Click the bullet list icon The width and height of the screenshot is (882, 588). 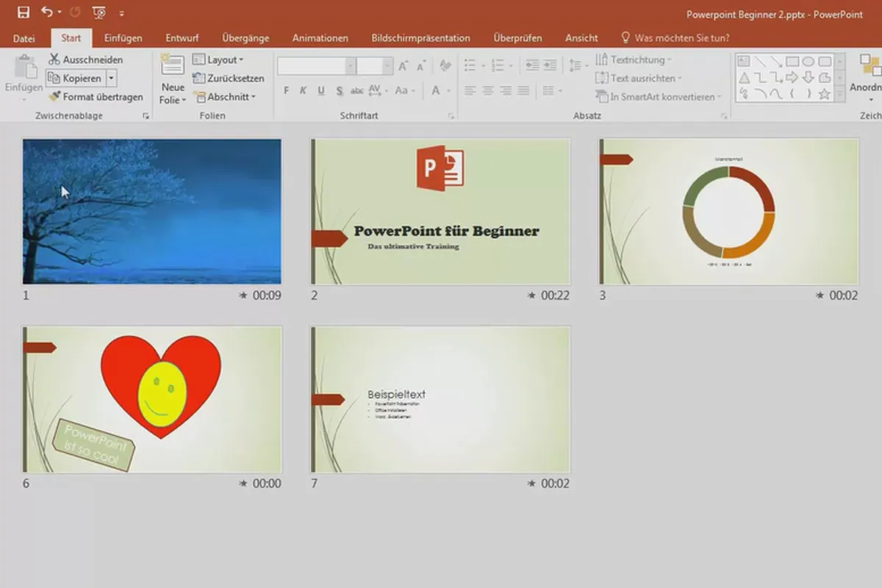pos(470,66)
